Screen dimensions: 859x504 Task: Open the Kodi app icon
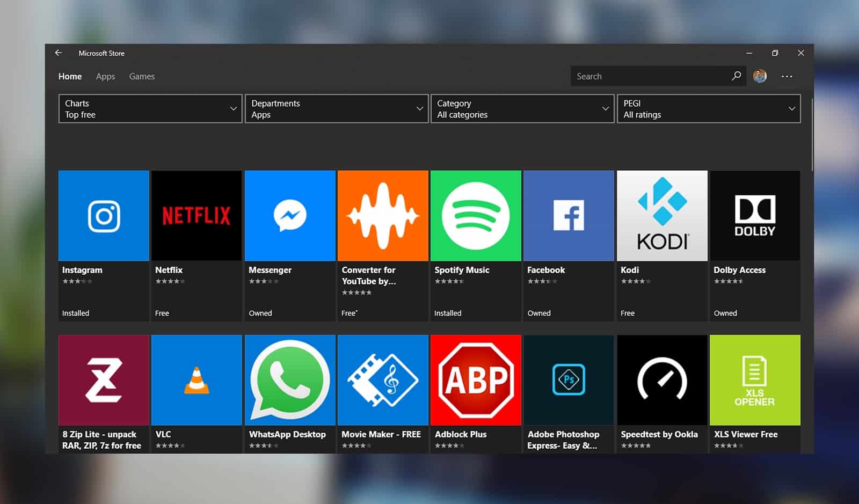[x=662, y=216]
